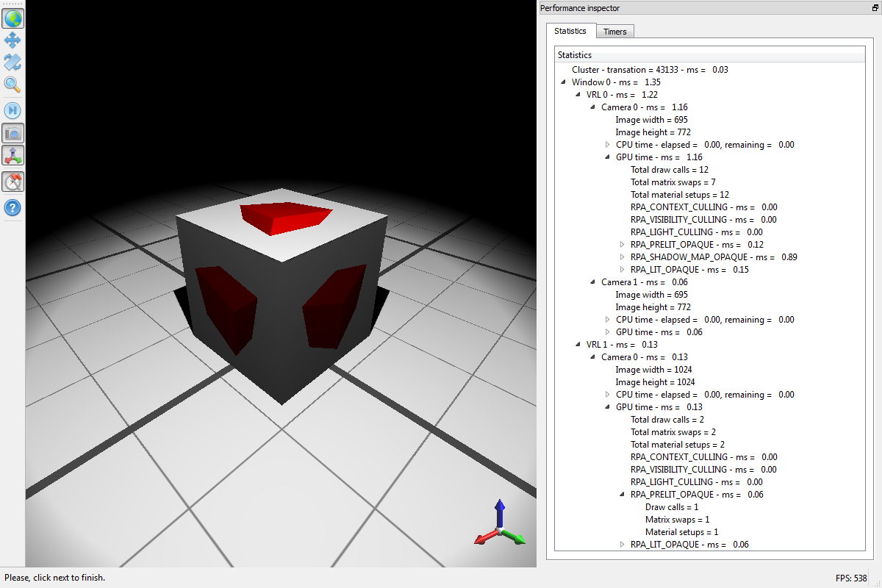Toggle the camera snapshot icon

(x=12, y=133)
